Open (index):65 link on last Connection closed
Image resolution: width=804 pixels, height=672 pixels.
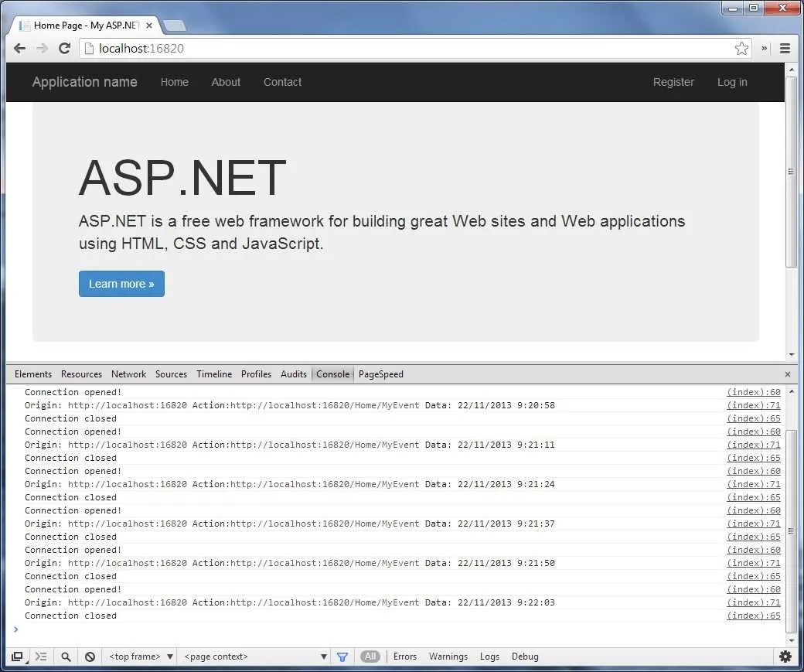coord(754,616)
